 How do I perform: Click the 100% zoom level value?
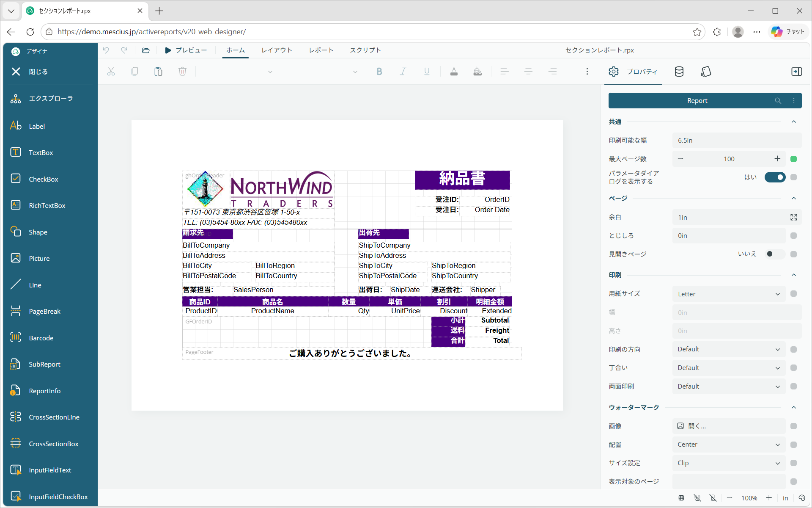pyautogui.click(x=749, y=498)
